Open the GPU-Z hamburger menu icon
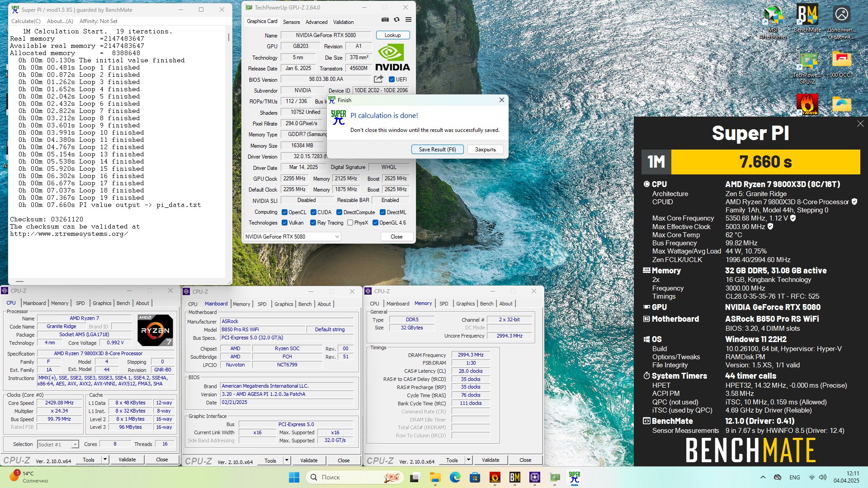 [x=408, y=19]
